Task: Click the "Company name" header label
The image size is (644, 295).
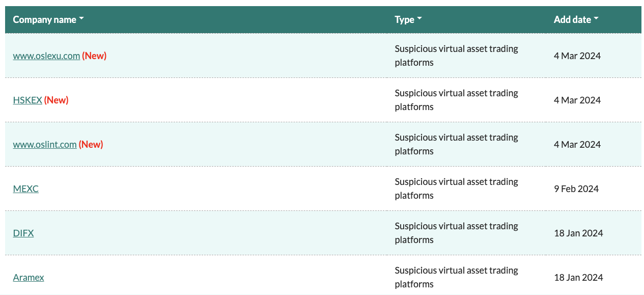Action: [x=44, y=20]
